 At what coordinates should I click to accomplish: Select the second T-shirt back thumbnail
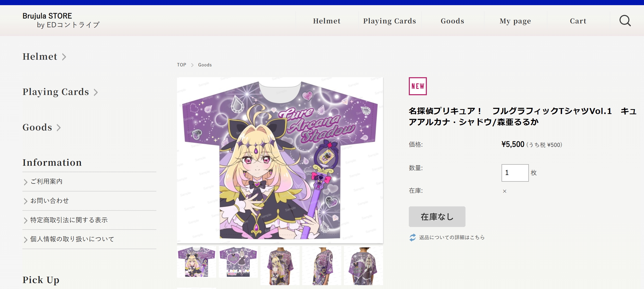(238, 262)
